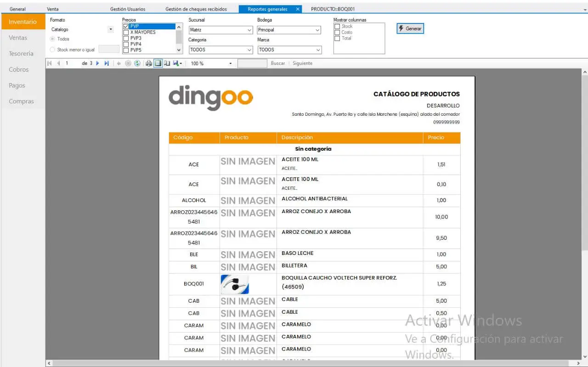The width and height of the screenshot is (588, 367).
Task: Click the Generar button
Action: (x=410, y=28)
